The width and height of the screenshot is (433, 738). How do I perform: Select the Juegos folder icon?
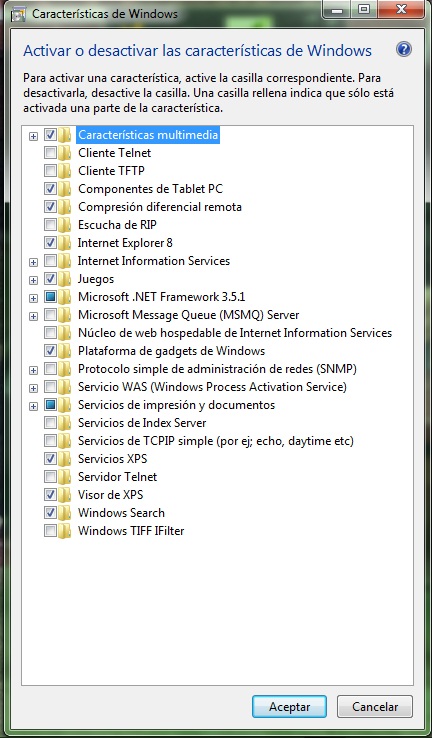tap(64, 279)
